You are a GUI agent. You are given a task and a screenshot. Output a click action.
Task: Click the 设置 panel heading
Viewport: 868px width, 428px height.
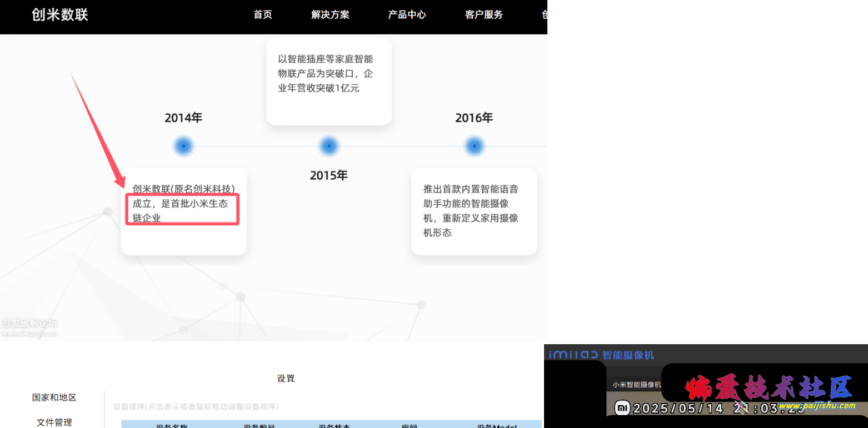point(286,379)
